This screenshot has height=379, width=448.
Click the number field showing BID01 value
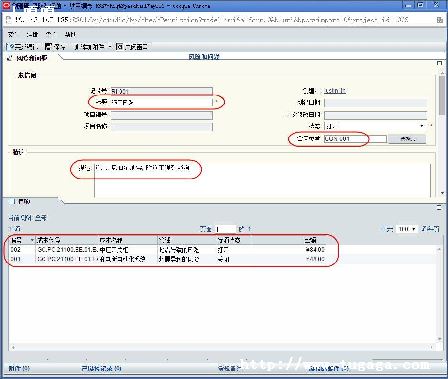(162, 91)
